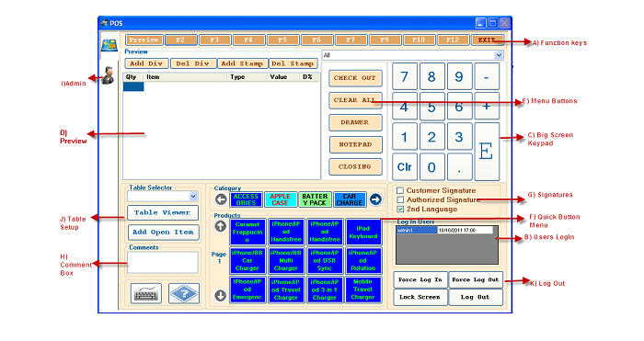Click the EXIT function key

pyautogui.click(x=487, y=40)
